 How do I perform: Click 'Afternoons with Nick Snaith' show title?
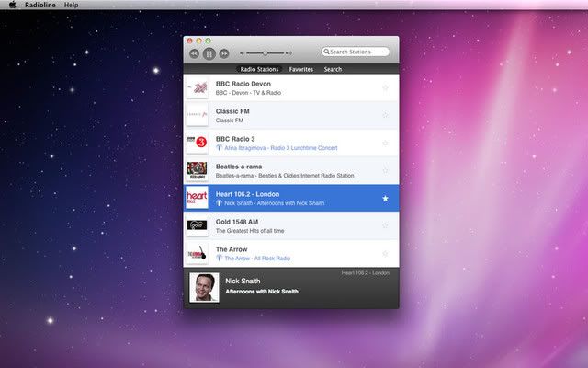(262, 292)
